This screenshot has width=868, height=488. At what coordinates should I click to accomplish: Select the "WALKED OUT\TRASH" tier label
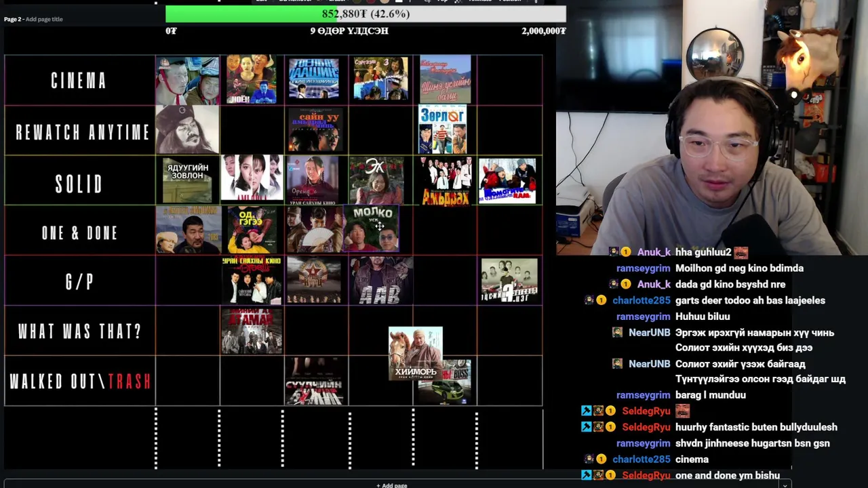pyautogui.click(x=81, y=382)
